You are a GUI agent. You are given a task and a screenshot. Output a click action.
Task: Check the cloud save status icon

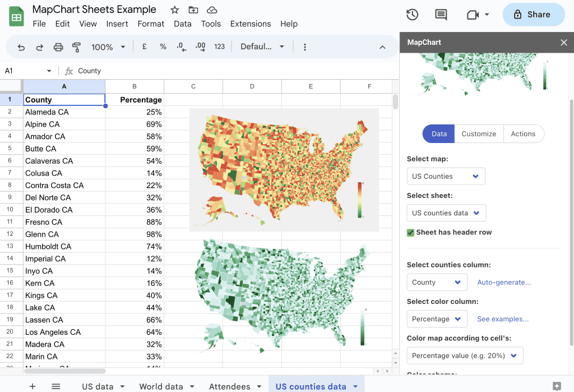click(212, 10)
